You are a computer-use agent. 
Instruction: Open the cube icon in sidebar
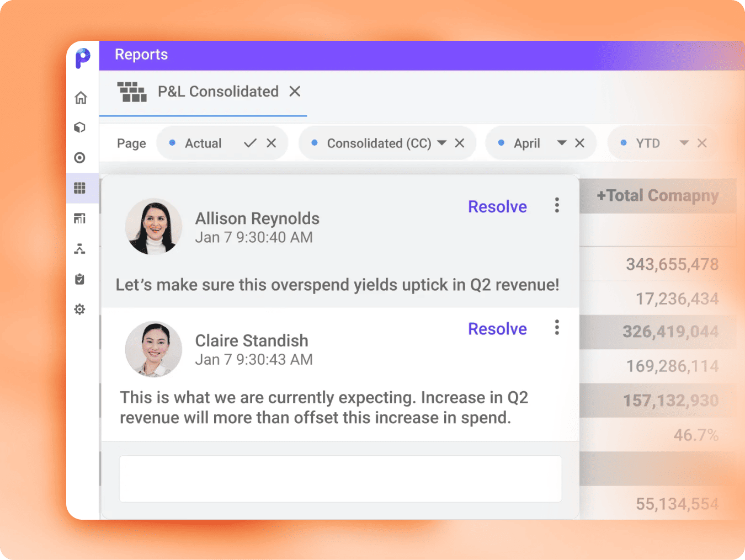pyautogui.click(x=80, y=127)
